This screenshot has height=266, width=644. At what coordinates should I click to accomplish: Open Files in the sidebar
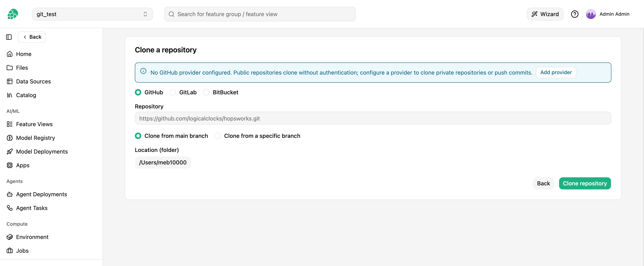22,68
